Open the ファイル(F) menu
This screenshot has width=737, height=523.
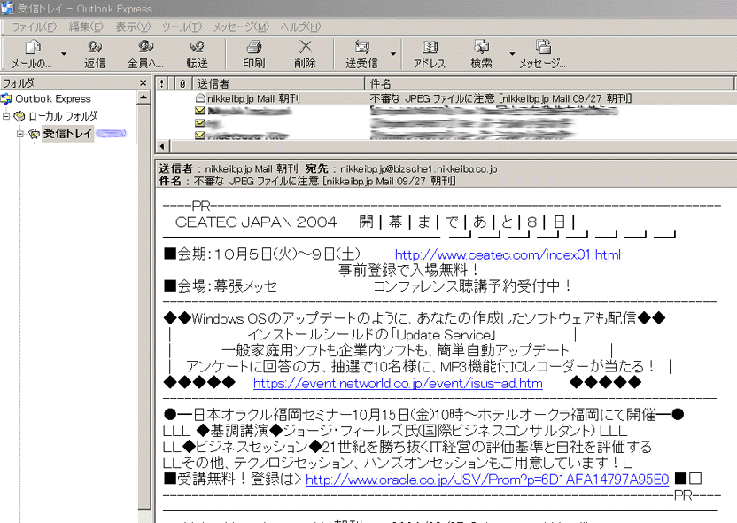click(x=33, y=25)
